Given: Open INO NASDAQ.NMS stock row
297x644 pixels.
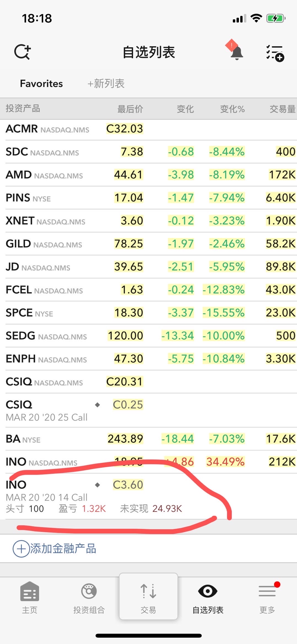Looking at the screenshot, I should 148,462.
